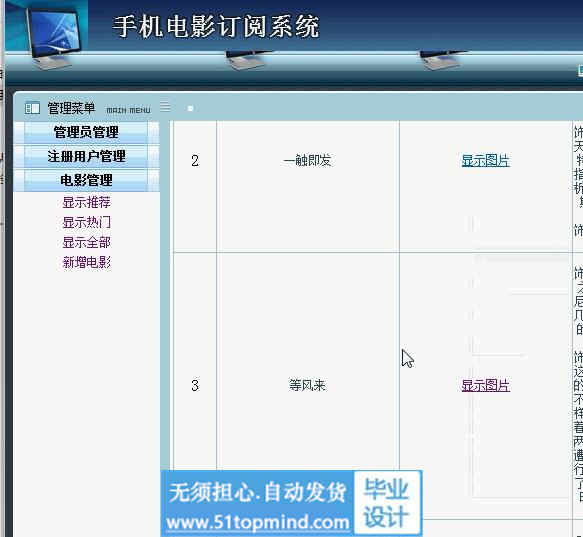This screenshot has width=583, height=537.
Task: Expand the 注册用户管理 menu section
Action: [x=86, y=156]
